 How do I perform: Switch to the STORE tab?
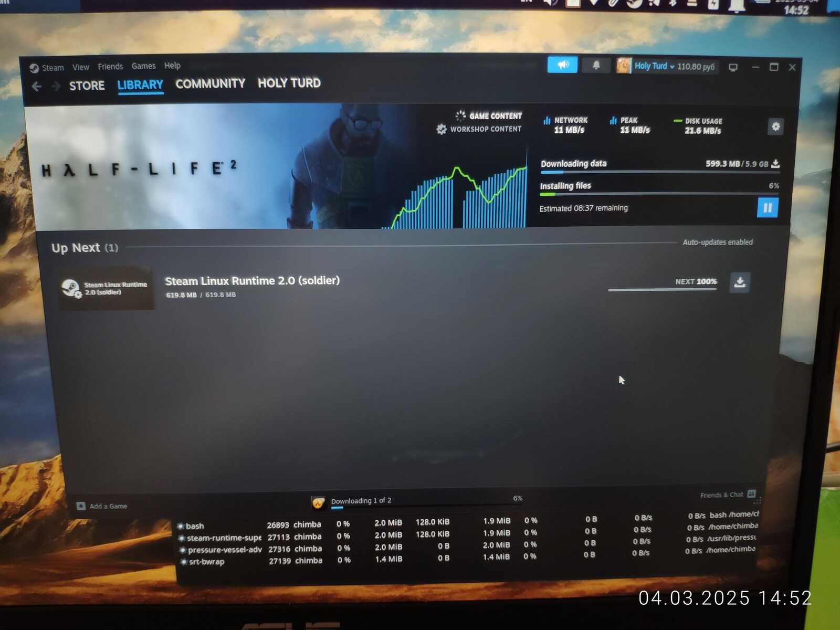(87, 86)
